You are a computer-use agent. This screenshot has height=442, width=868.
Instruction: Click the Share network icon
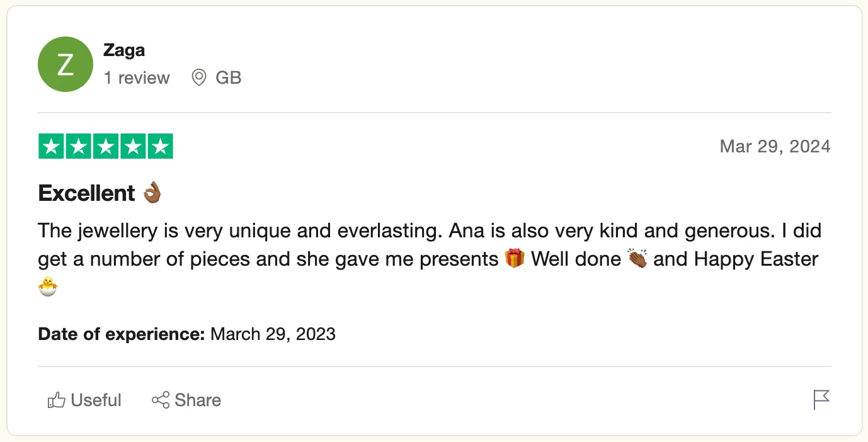point(161,400)
